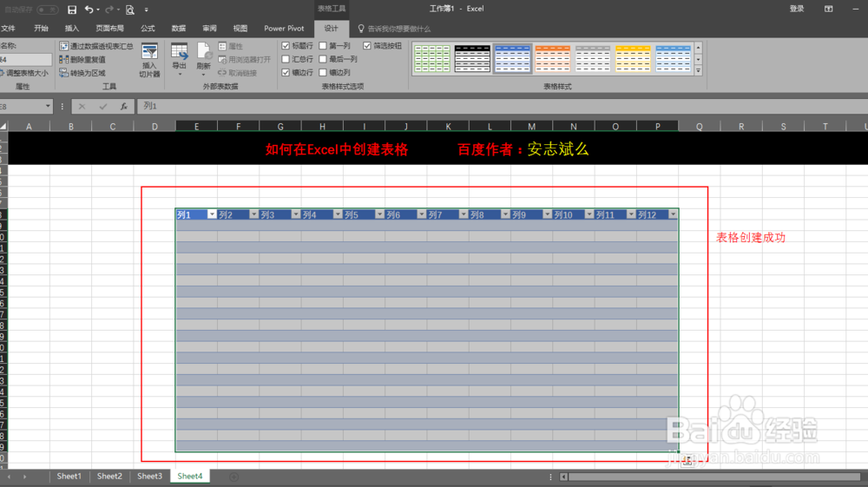Select the gray table style thumbnail

click(592, 59)
